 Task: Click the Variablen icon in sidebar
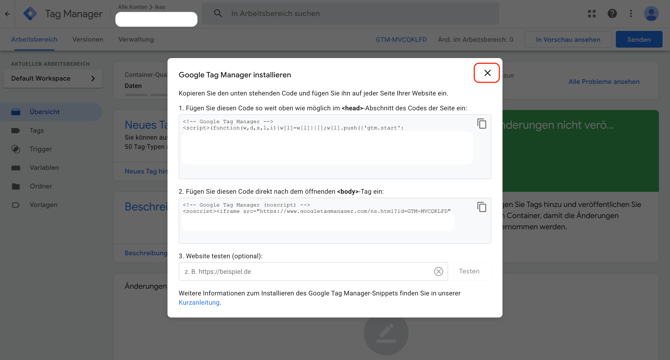(16, 167)
